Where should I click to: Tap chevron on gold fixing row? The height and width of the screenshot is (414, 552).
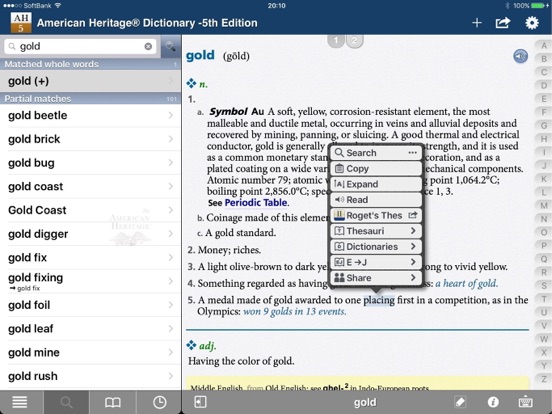(x=171, y=281)
